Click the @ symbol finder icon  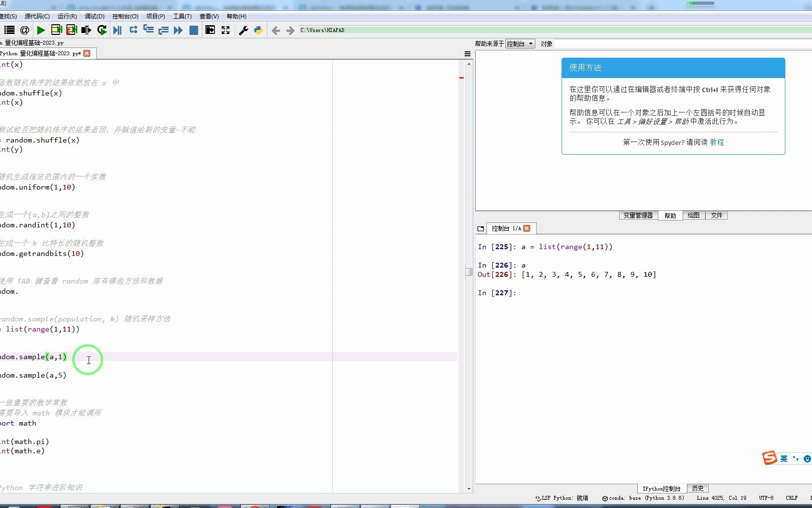[25, 30]
